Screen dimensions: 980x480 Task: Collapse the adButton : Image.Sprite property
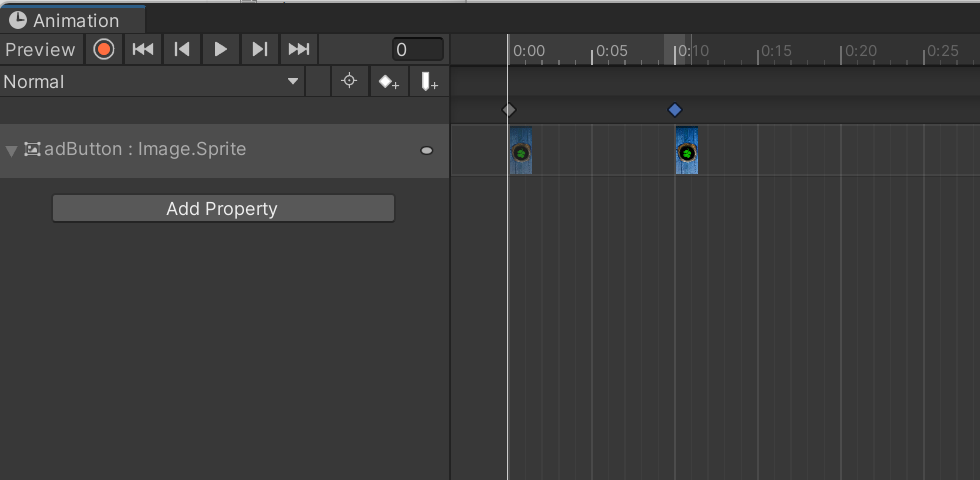coord(11,151)
